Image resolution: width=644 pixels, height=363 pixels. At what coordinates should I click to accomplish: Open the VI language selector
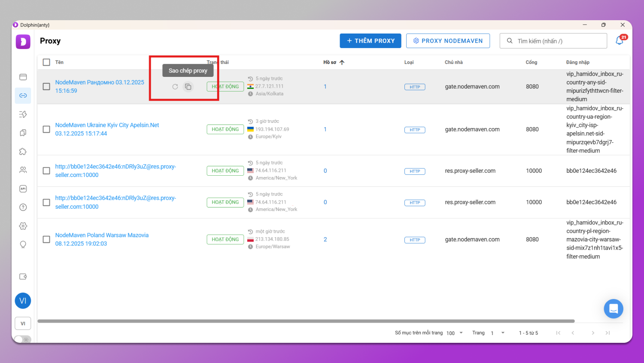[23, 323]
